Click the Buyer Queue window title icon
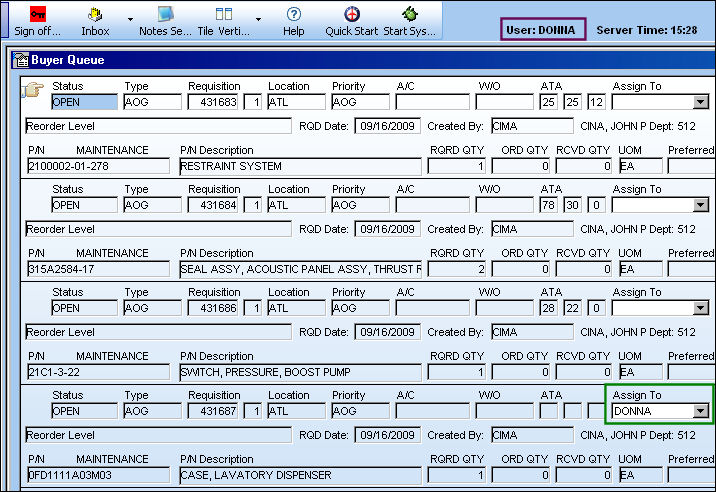Image resolution: width=716 pixels, height=492 pixels. 21,60
